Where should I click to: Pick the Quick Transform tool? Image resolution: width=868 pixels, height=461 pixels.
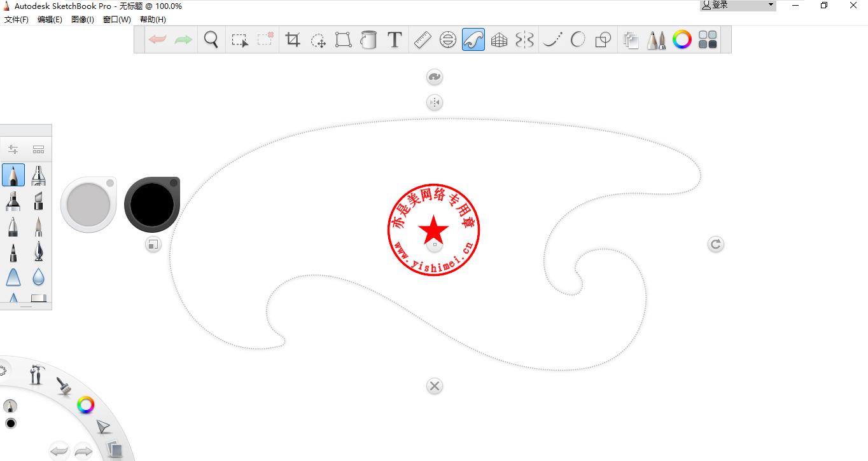coord(318,39)
